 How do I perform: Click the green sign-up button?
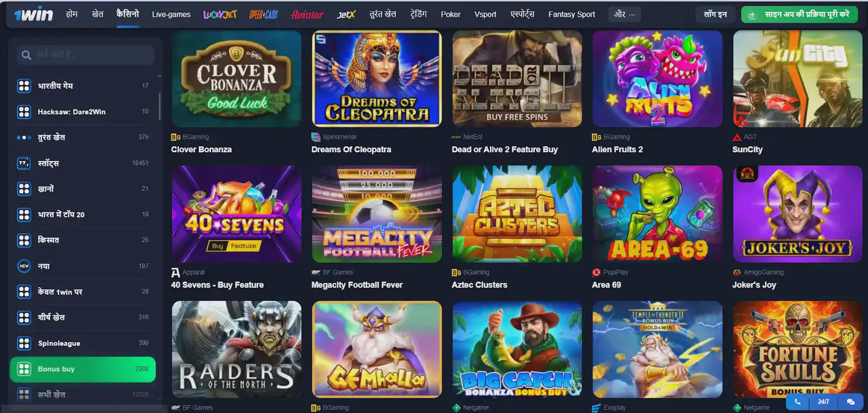click(x=800, y=15)
